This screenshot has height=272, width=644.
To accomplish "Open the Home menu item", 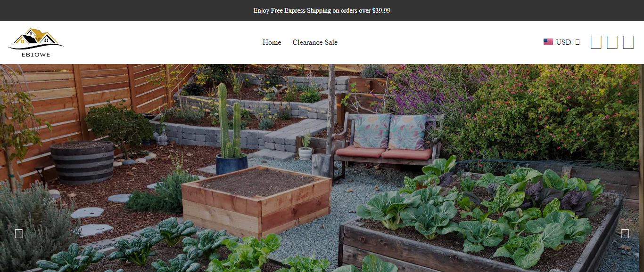I will [272, 42].
